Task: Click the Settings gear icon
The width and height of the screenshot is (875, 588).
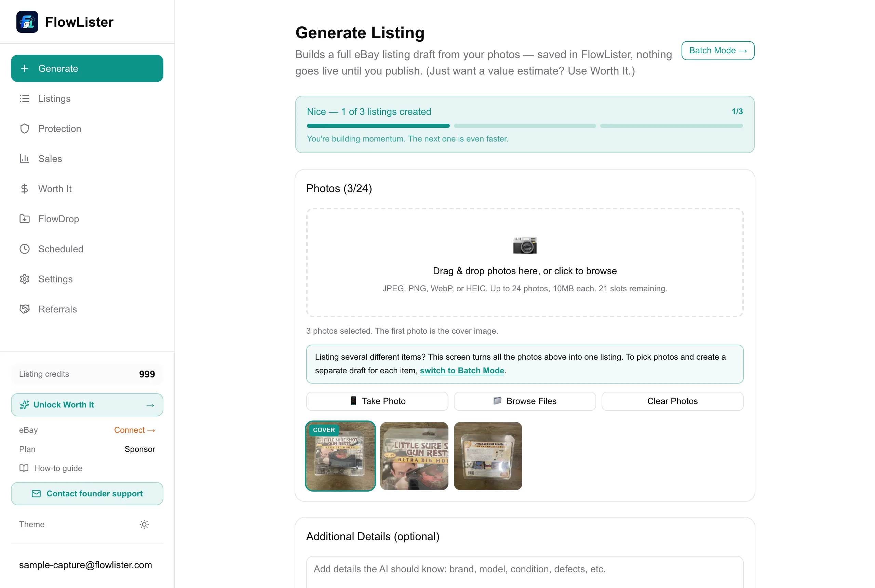Action: click(x=25, y=279)
